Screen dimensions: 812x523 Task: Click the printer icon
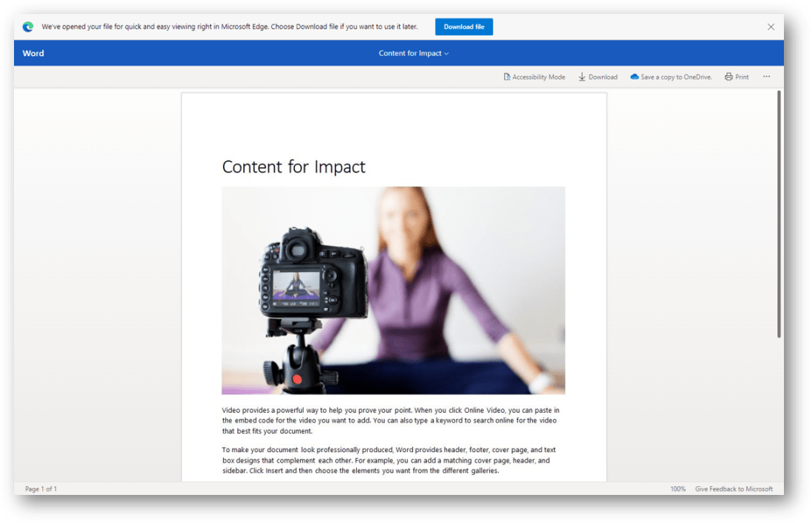pyautogui.click(x=729, y=77)
